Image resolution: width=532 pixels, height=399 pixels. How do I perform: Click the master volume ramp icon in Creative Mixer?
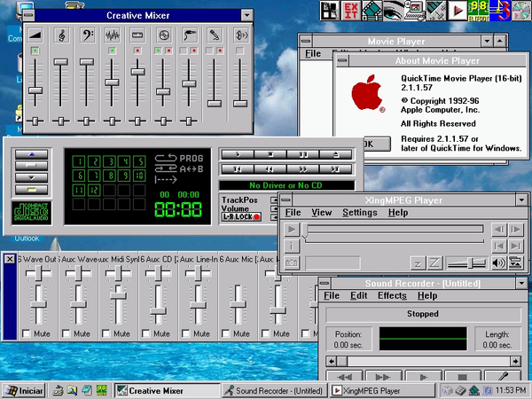pos(35,35)
